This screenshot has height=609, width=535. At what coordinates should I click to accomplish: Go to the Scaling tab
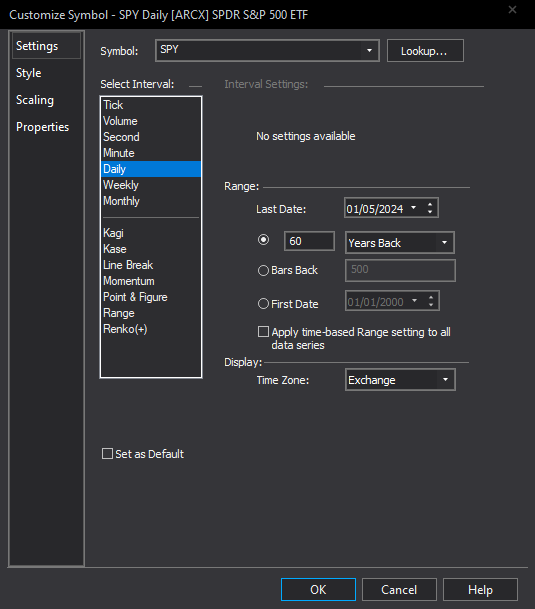pyautogui.click(x=35, y=100)
